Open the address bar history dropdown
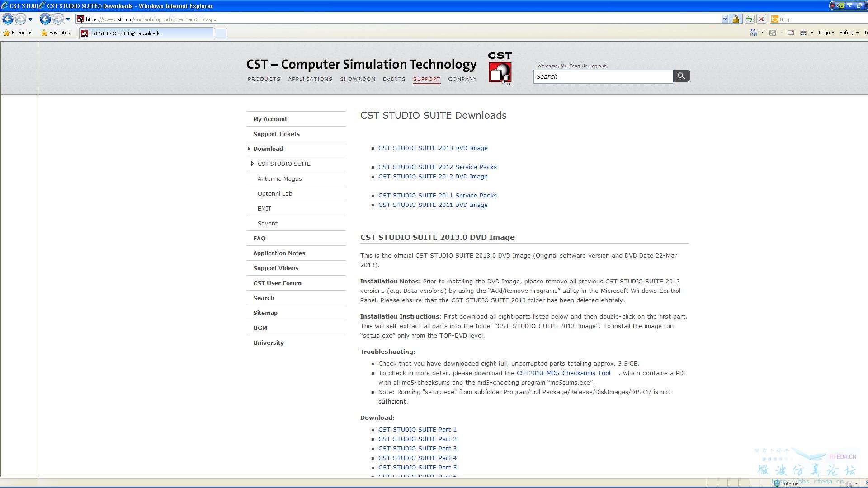The height and width of the screenshot is (488, 868). (725, 19)
